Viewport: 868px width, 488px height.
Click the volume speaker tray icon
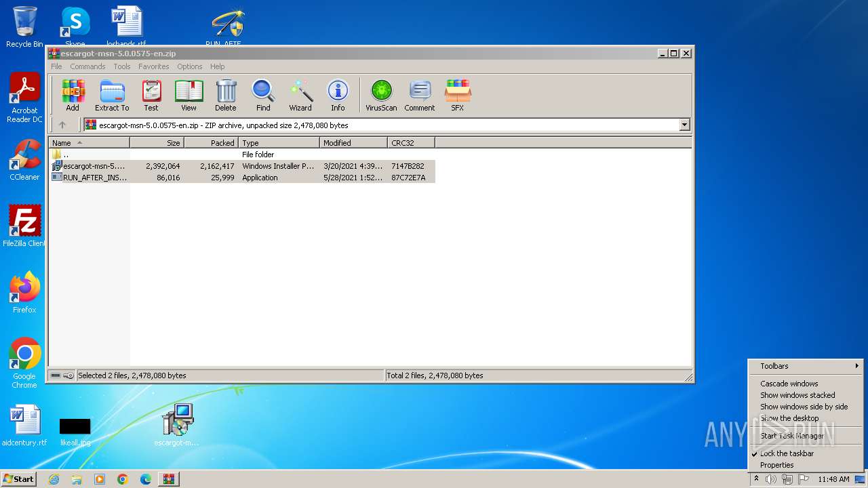(x=771, y=479)
